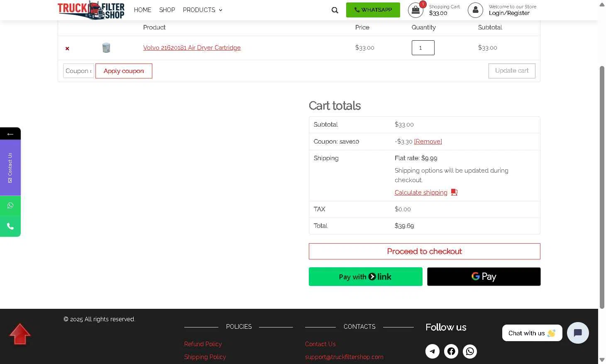Click the Cart totals heading
The height and width of the screenshot is (364, 606).
point(335,106)
